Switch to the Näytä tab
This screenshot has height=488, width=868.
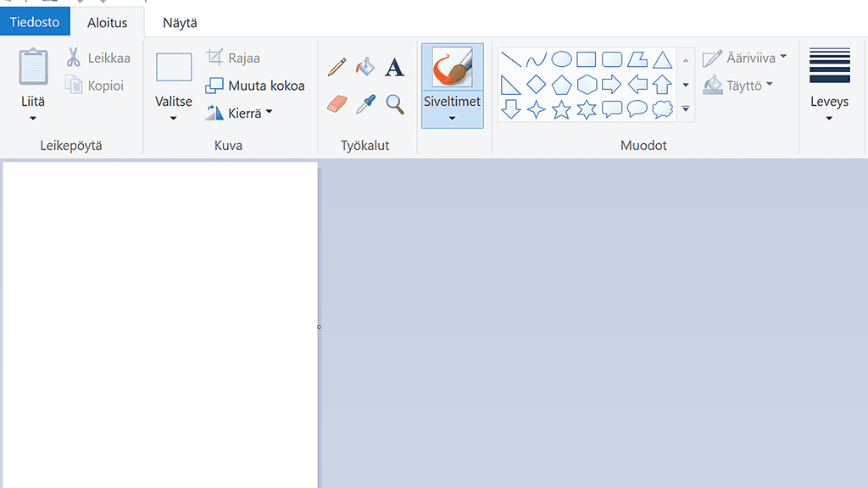click(x=180, y=23)
